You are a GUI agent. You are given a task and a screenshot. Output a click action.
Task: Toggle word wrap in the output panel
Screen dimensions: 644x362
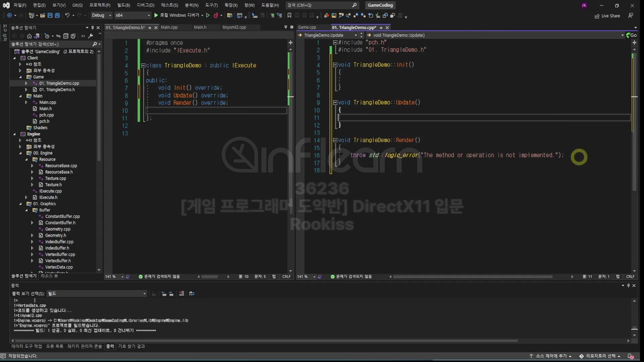click(192, 294)
